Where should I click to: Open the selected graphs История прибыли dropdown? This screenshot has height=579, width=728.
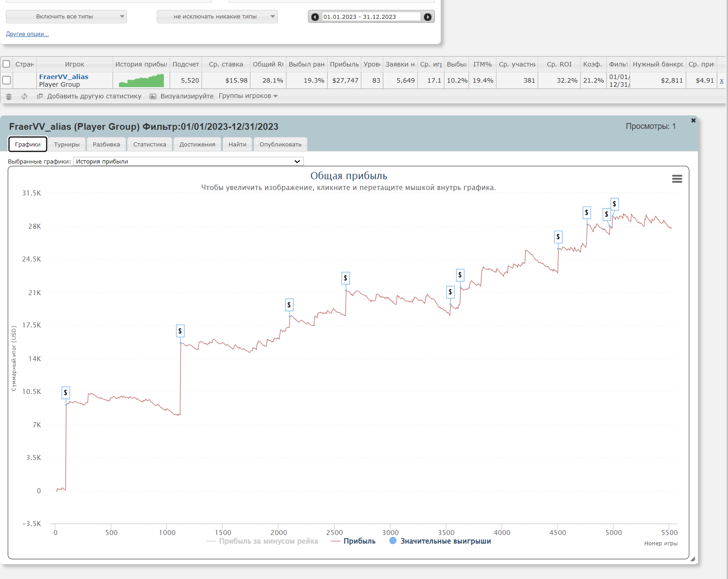pos(189,161)
